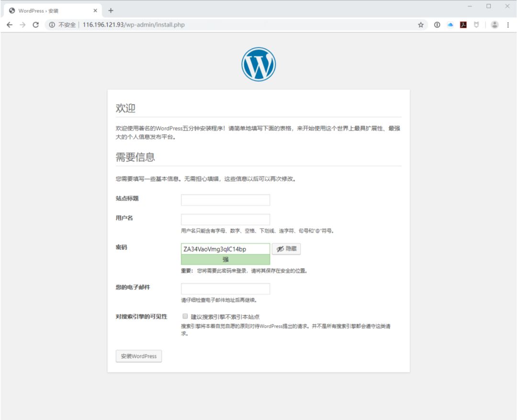The image size is (517, 420).
Task: Toggle password visibility with 隐藏 button
Action: click(286, 249)
